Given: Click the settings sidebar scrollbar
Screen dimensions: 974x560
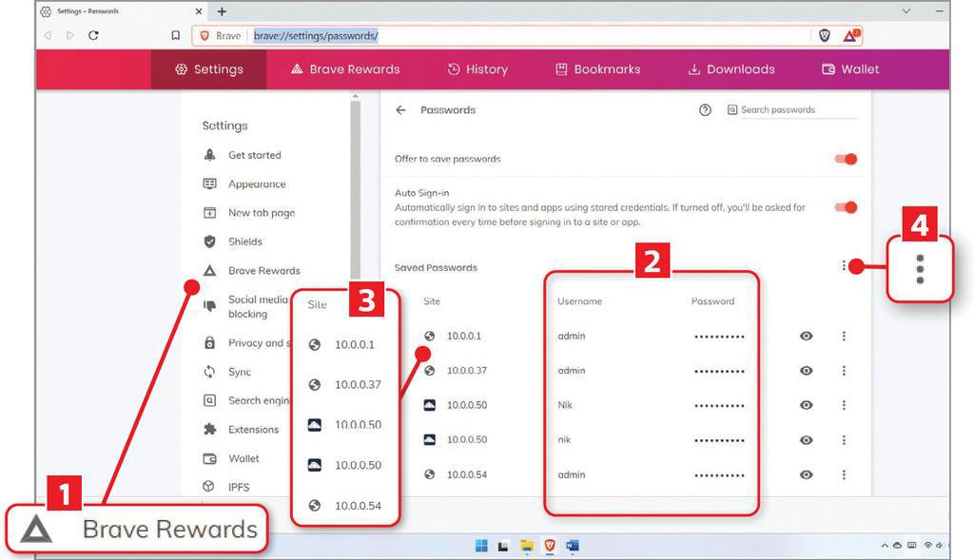Looking at the screenshot, I should coord(356,189).
